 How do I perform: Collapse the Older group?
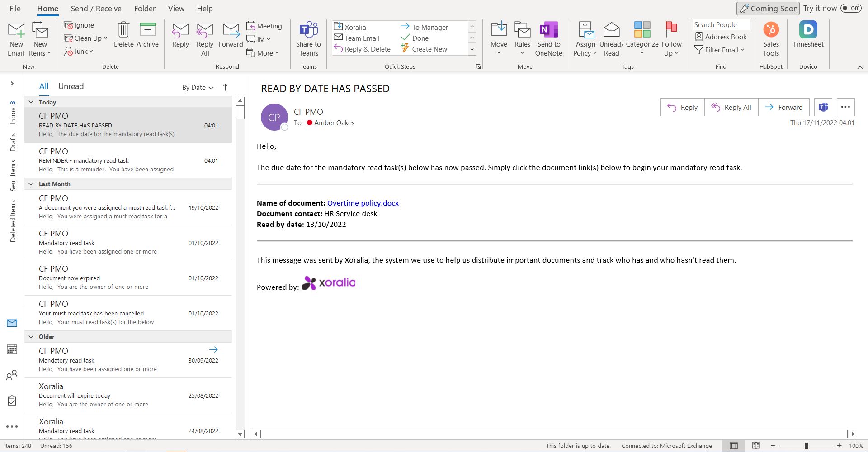pos(31,337)
